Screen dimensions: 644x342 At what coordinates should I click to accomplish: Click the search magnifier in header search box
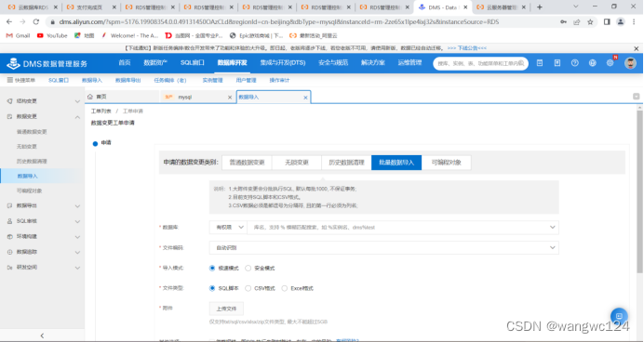tap(521, 63)
